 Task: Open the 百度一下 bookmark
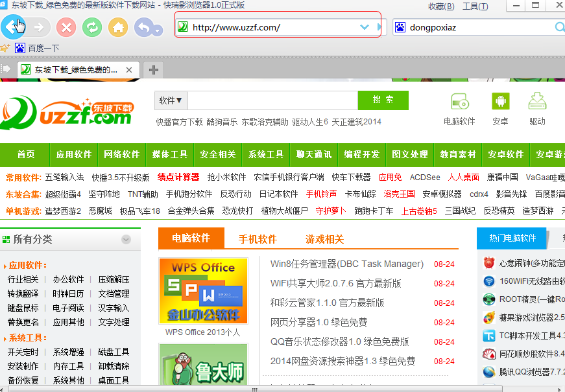[x=37, y=48]
